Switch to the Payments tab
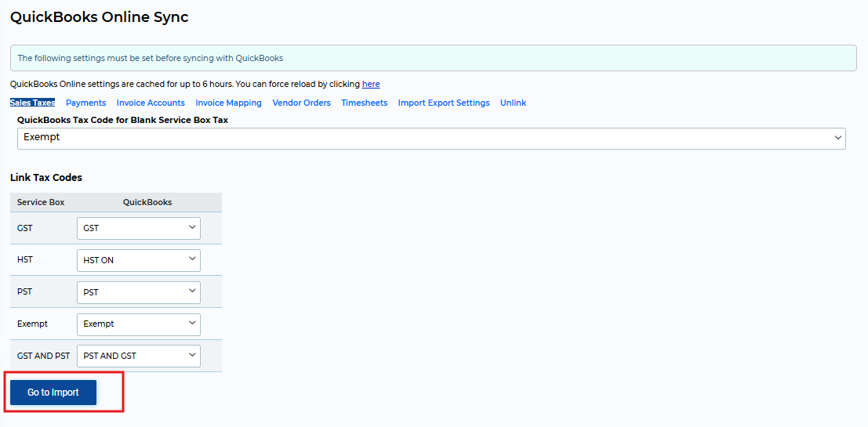Screen dimensions: 868x427 tap(85, 103)
